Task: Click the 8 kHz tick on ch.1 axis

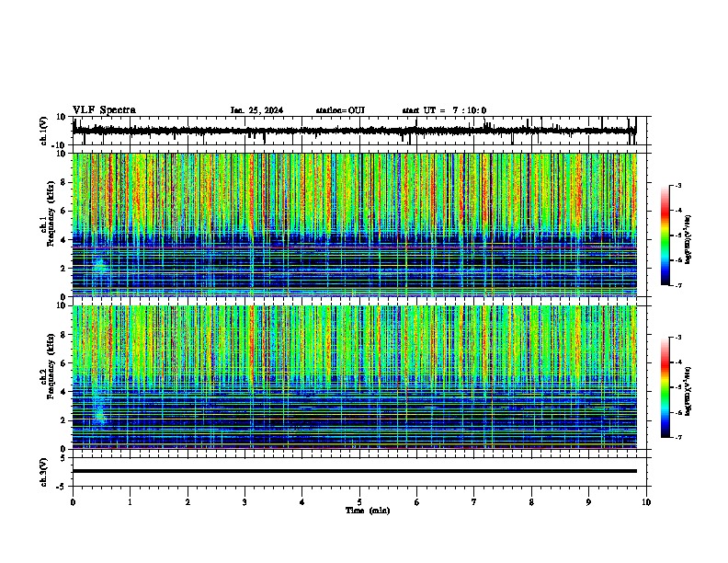Action: [x=63, y=182]
